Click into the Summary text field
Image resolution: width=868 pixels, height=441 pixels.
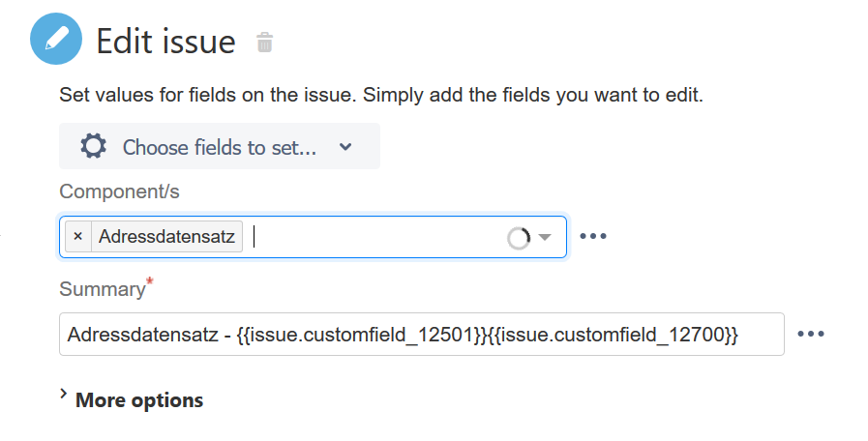click(x=421, y=335)
